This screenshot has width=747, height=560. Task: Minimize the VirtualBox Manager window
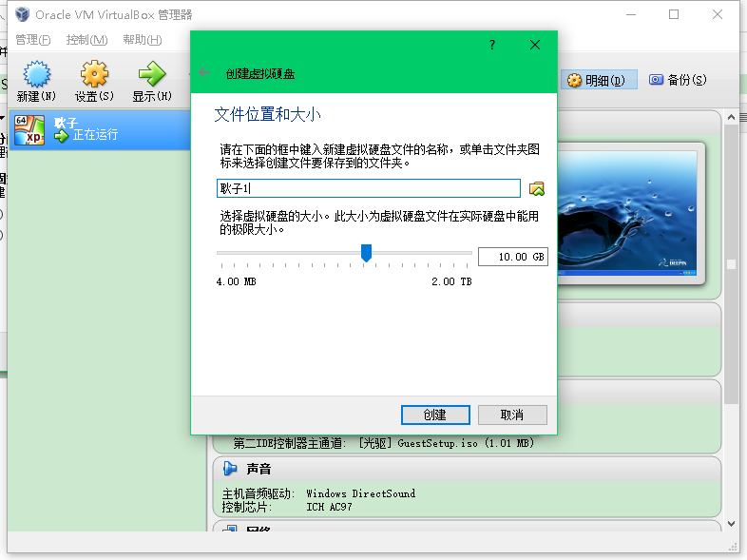click(x=631, y=14)
